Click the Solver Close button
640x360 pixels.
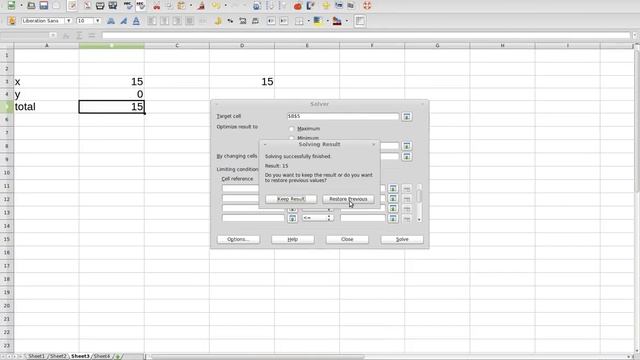point(347,239)
